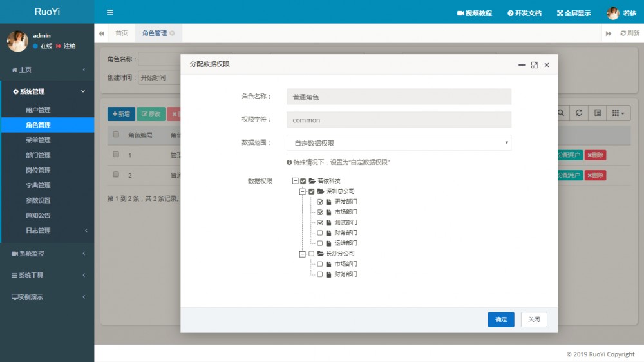Uncheck the 市场部门 checkbox under 深圳总公司
The width and height of the screenshot is (644, 362).
coord(320,212)
